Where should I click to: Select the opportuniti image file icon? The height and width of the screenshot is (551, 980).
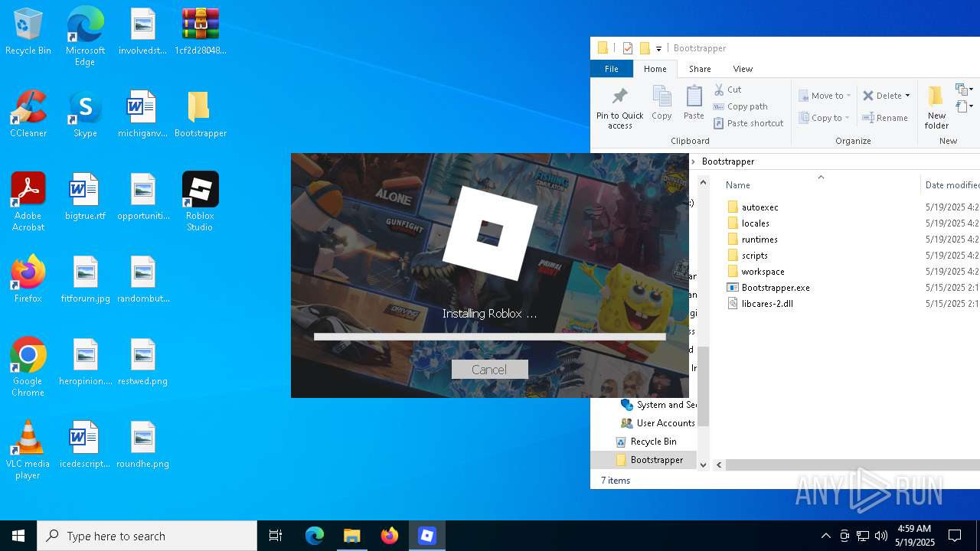tap(142, 197)
